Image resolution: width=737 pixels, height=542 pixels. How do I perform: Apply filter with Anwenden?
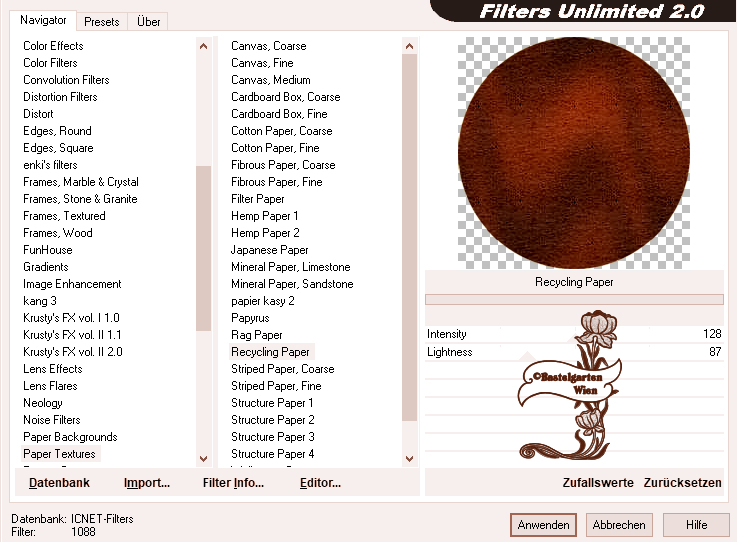(x=543, y=525)
